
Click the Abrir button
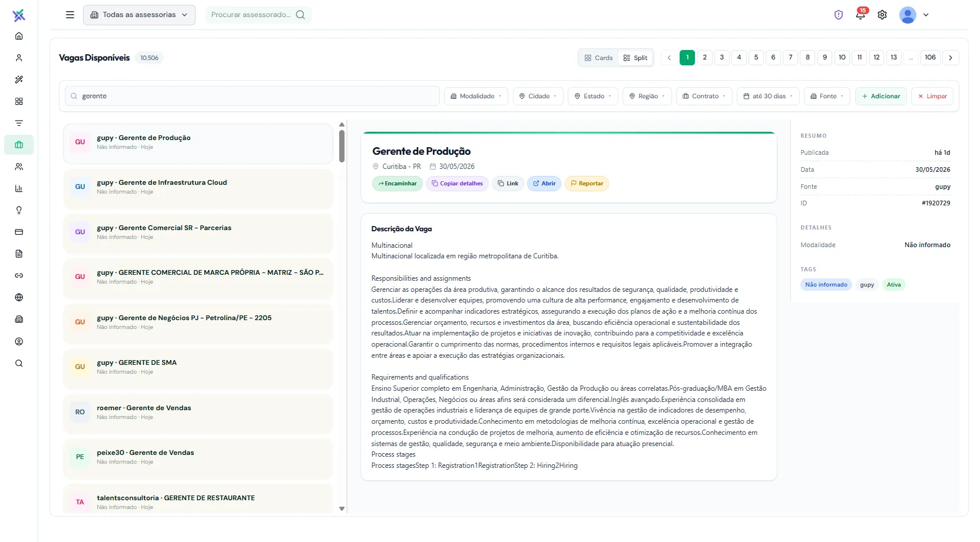(x=544, y=184)
